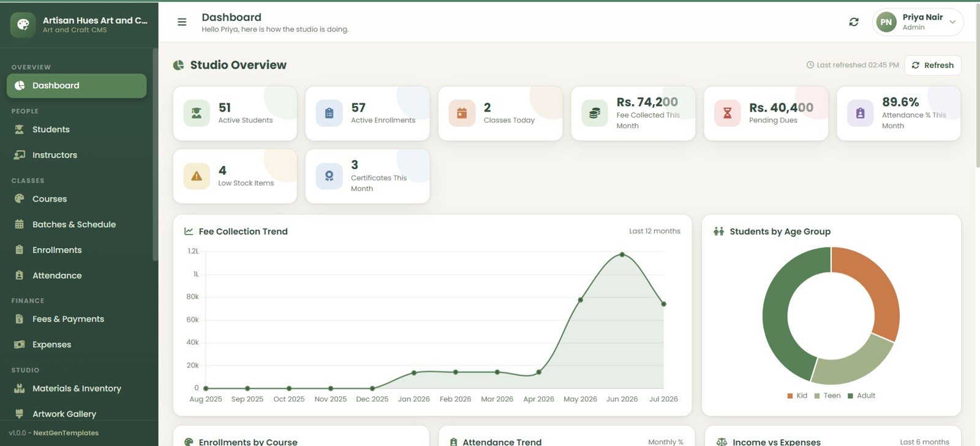Click the Dashboard page heading

click(232, 17)
